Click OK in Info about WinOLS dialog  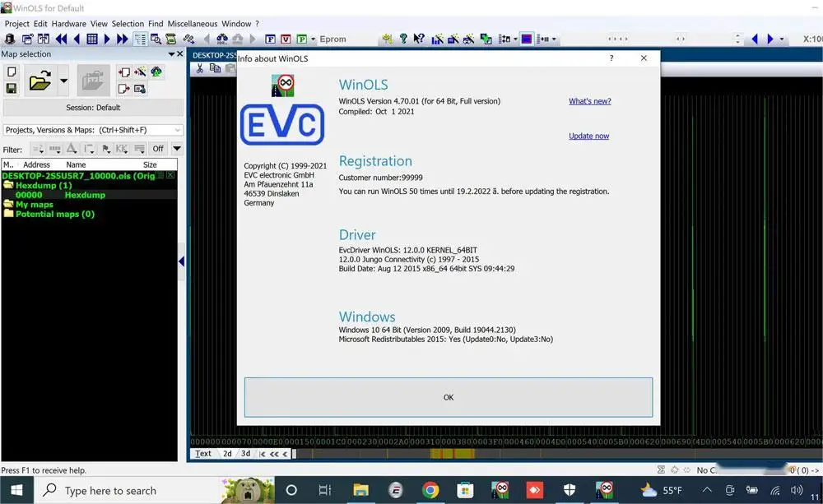coord(449,398)
